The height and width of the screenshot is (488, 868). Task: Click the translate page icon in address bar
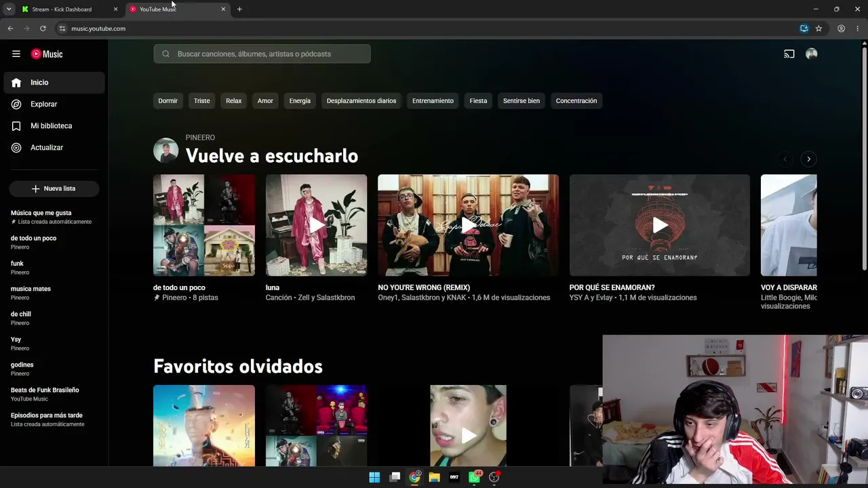click(804, 28)
